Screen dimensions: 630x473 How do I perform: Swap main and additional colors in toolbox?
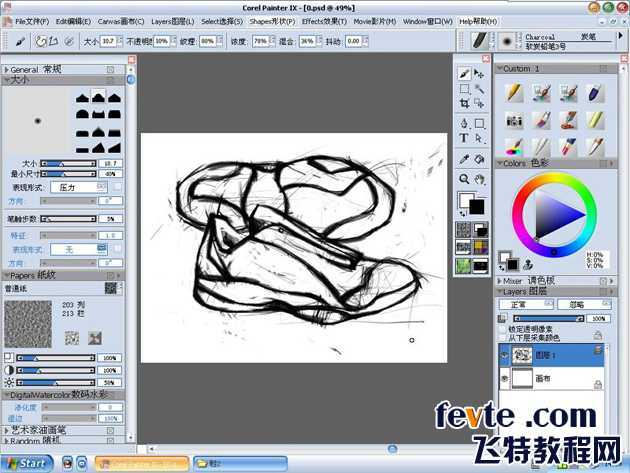462,214
